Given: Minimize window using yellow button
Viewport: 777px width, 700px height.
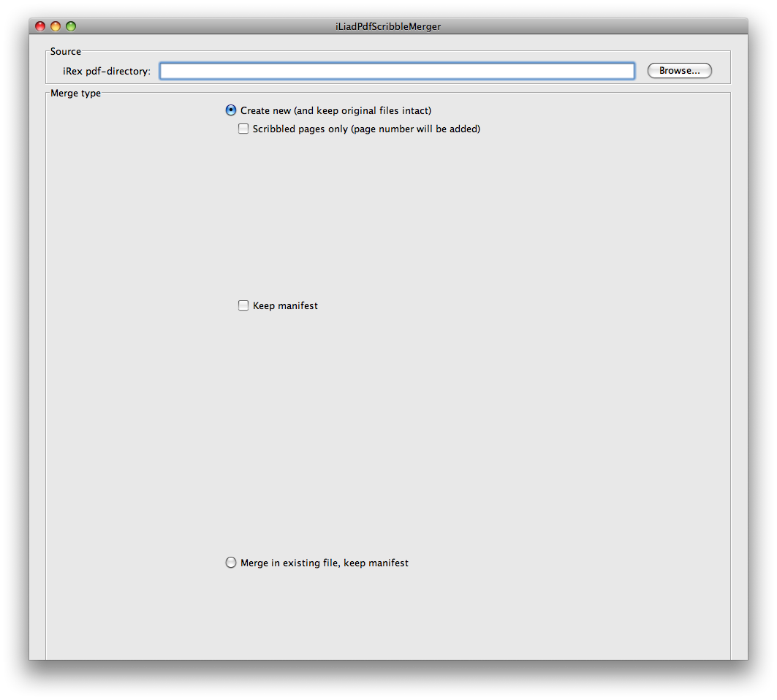Looking at the screenshot, I should pos(56,26).
